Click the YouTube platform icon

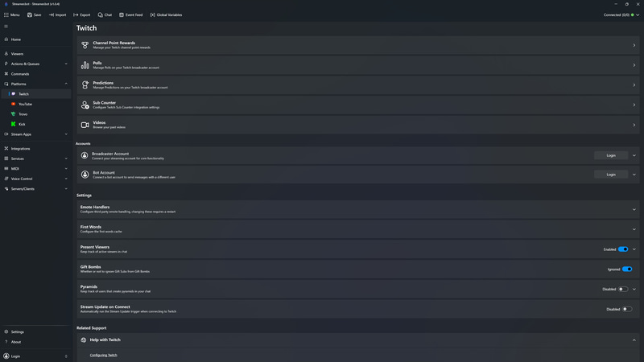[14, 104]
